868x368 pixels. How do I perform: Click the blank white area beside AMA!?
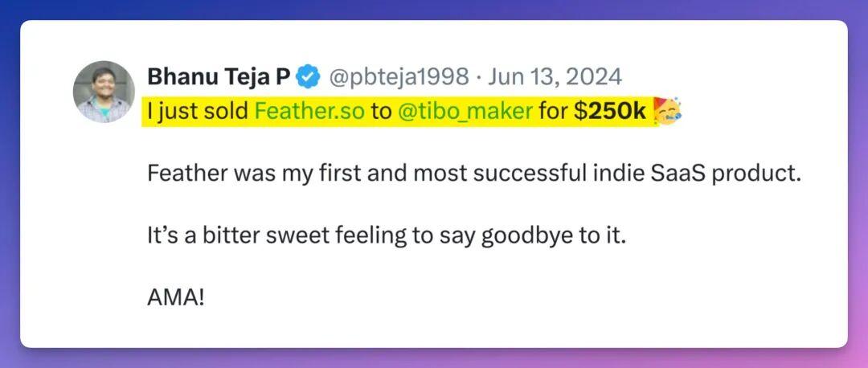tap(482, 299)
